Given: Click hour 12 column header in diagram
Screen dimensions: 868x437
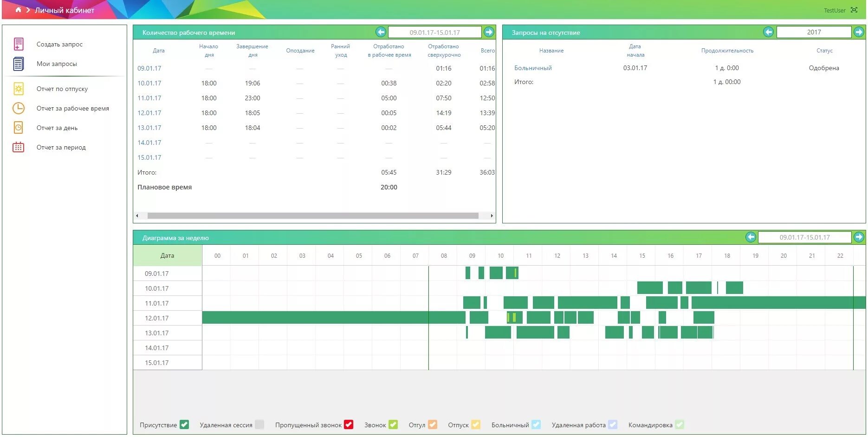Looking at the screenshot, I should pyautogui.click(x=557, y=255).
